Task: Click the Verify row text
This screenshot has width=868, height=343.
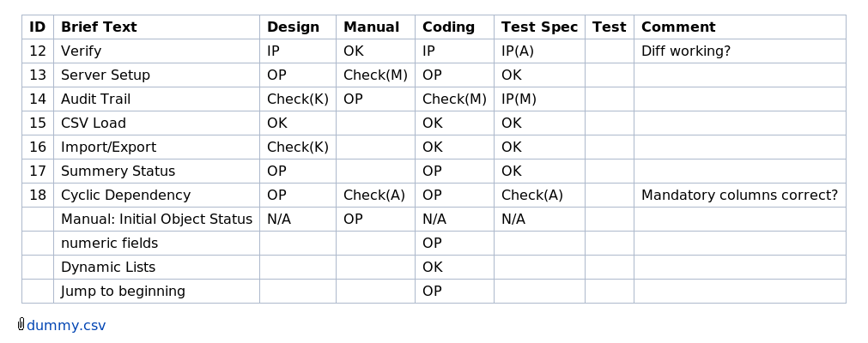Action: pos(81,51)
